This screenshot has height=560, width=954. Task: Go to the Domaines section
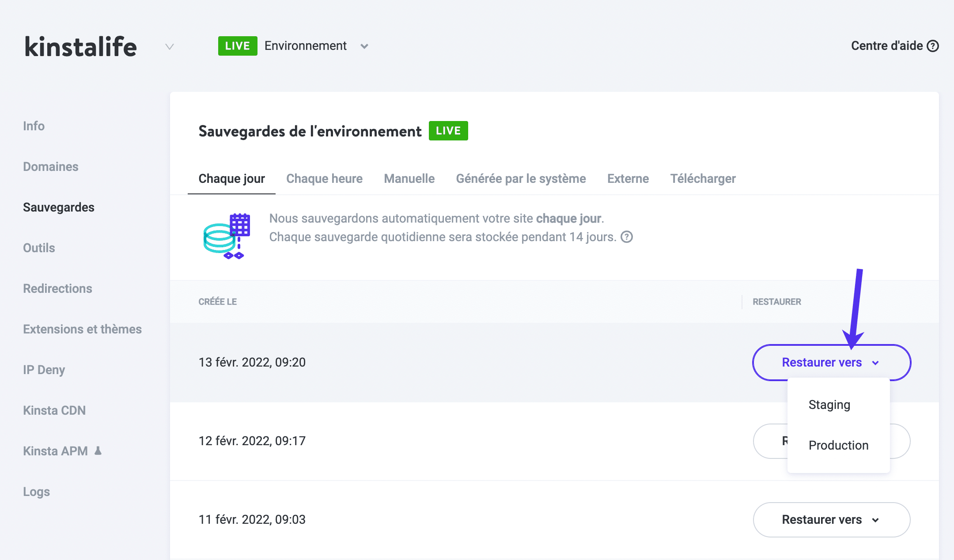50,166
